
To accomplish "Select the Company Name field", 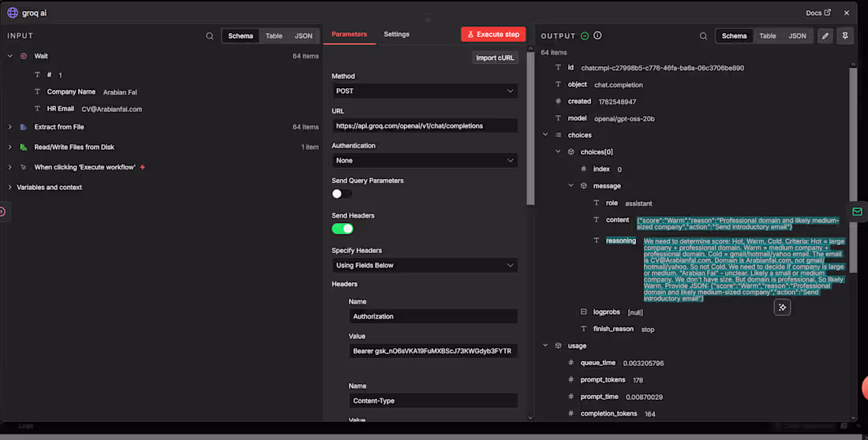I will (x=71, y=92).
